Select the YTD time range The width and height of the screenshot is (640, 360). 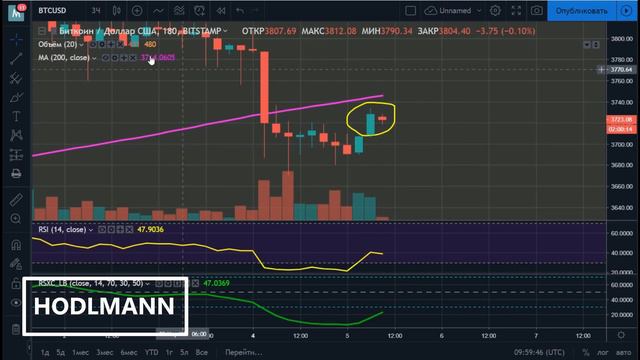click(x=151, y=352)
